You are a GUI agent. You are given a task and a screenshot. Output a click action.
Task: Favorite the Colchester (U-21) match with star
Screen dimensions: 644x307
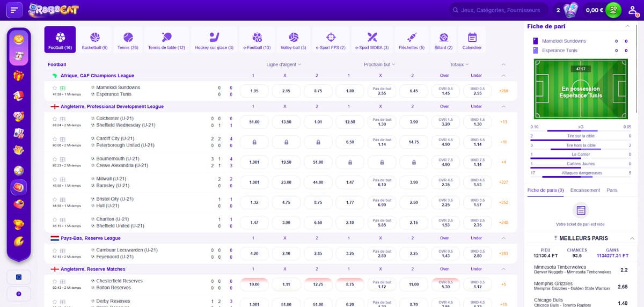(x=55, y=119)
